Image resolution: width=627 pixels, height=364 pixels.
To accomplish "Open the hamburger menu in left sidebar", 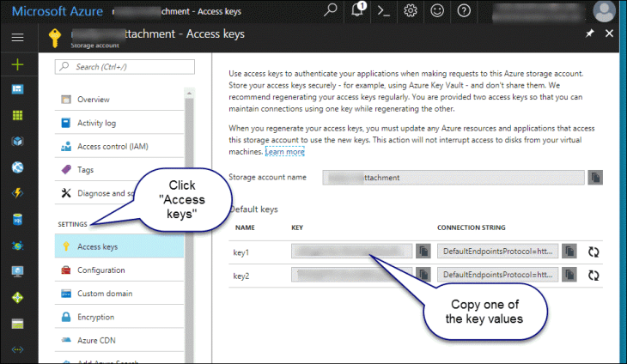I will tap(17, 38).
